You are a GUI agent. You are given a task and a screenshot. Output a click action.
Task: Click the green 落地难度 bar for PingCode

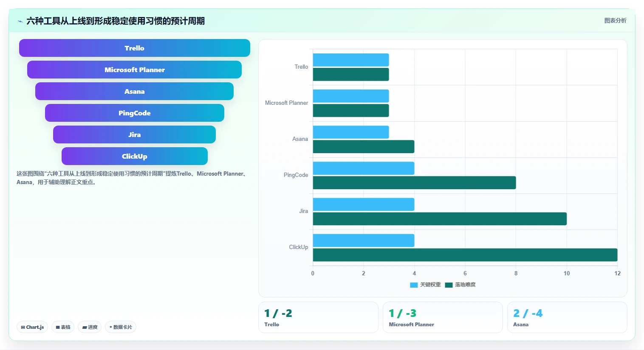pos(414,182)
